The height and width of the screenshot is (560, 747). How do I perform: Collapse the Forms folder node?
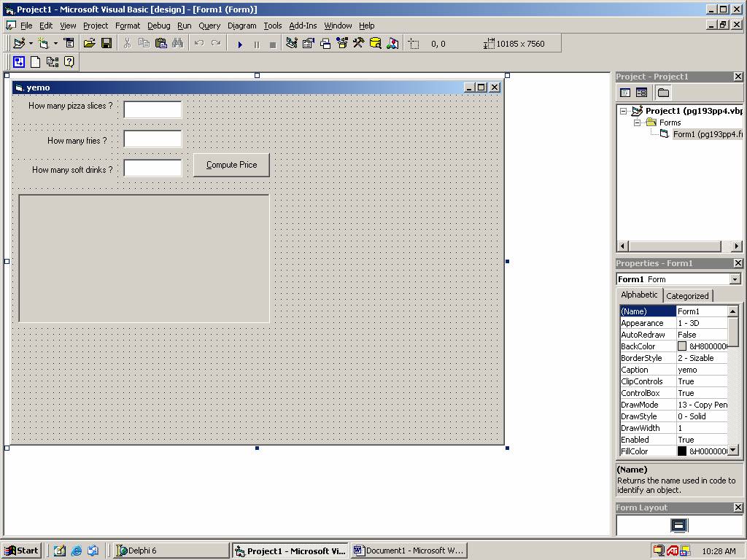click(637, 122)
